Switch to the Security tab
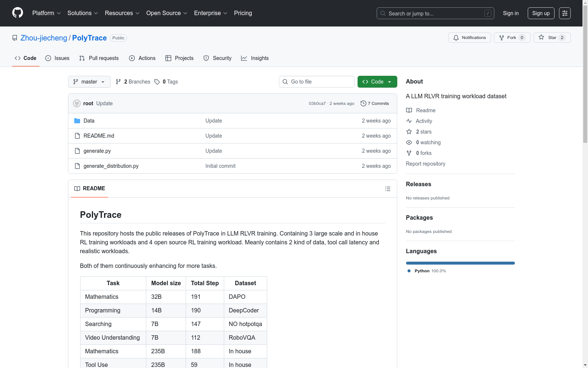The width and height of the screenshot is (588, 368). (218, 58)
